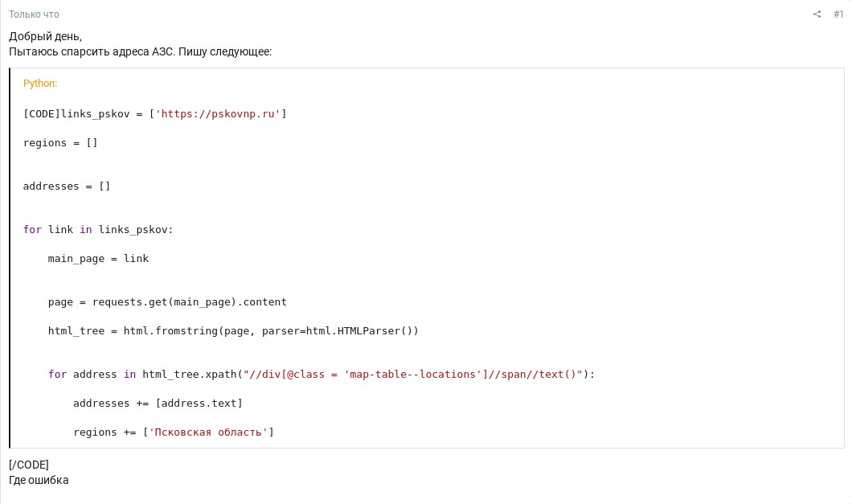Click the 'https://pskovnp.ru' URL string in the code

[x=217, y=113]
